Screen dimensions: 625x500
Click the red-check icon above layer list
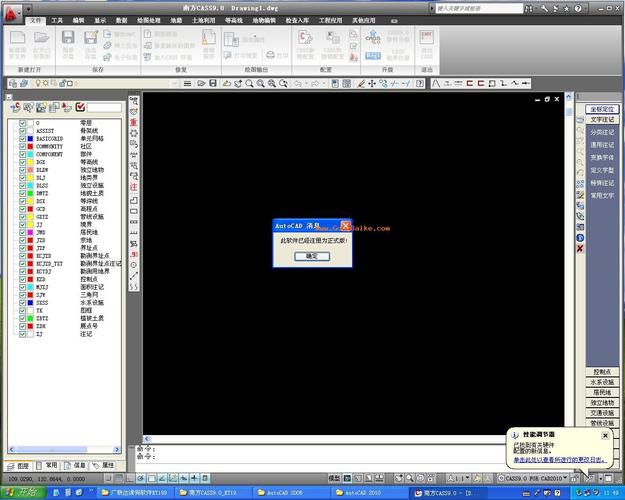click(x=80, y=107)
